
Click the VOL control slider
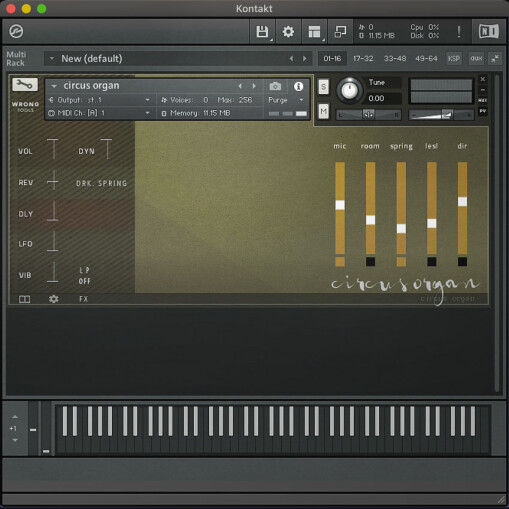(x=53, y=149)
